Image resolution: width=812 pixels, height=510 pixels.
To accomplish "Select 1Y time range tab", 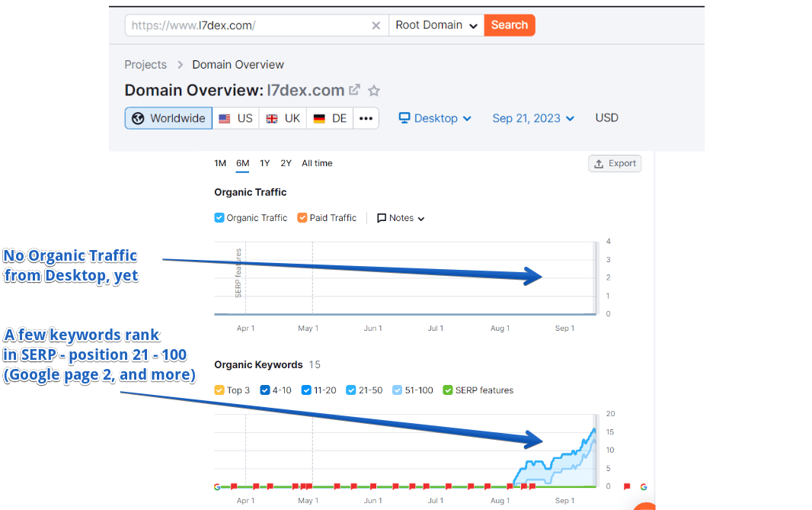I will 264,163.
